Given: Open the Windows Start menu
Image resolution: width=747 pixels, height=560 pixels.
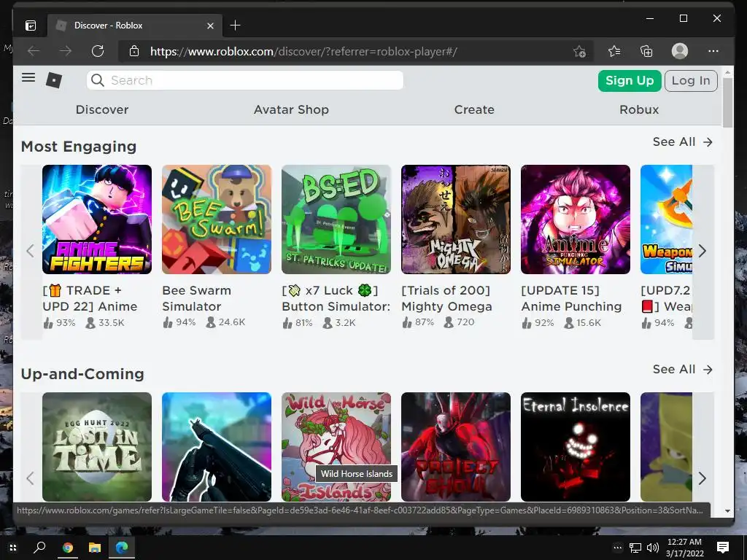Looking at the screenshot, I should [13, 548].
